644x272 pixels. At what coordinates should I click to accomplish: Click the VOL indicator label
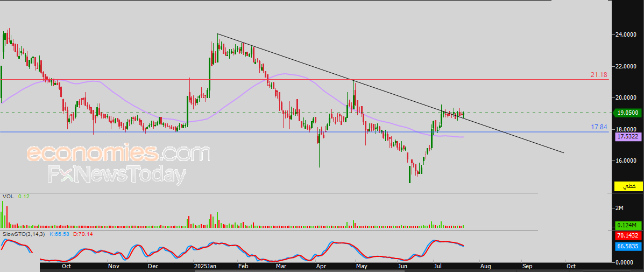pos(8,197)
